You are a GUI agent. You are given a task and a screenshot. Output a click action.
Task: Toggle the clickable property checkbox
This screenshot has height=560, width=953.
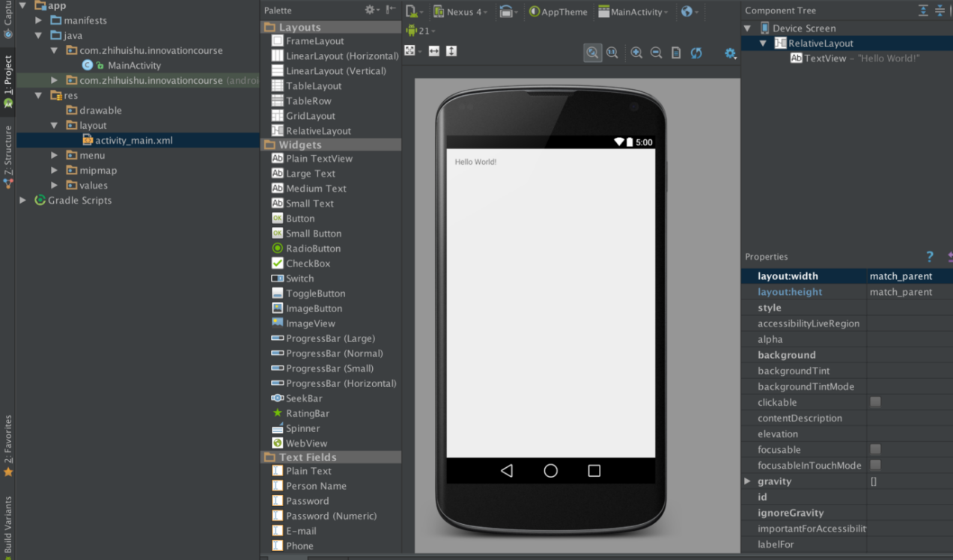pos(875,402)
